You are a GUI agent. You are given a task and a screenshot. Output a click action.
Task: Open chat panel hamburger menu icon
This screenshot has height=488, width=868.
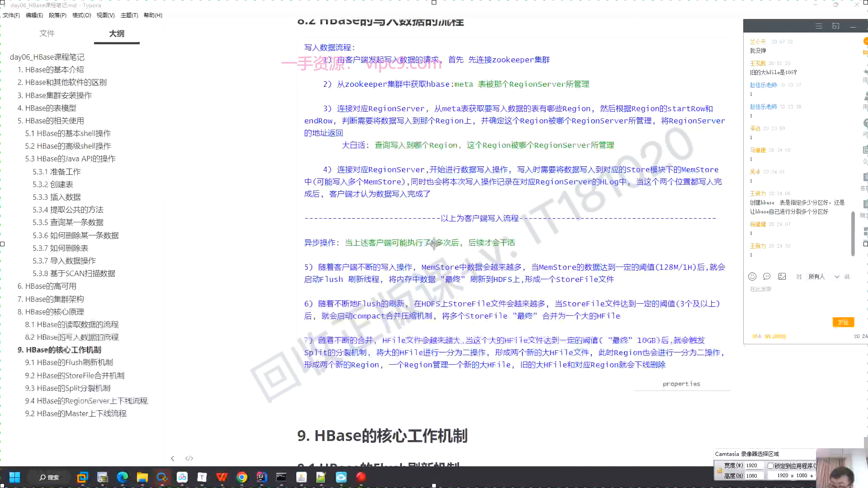tap(819, 26)
